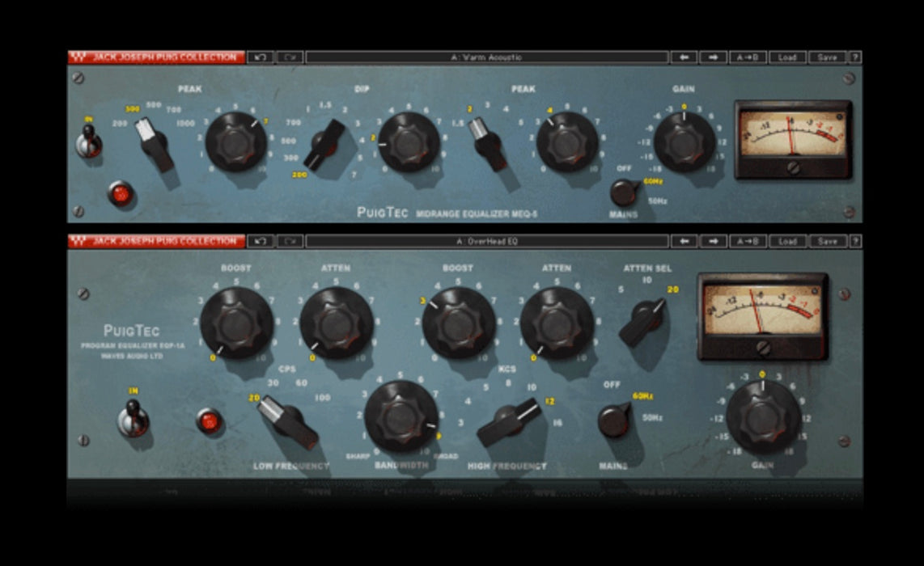Viewport: 924px width, 566px height.
Task: Click '200' on the MEQ-5 DIP scale
Action: (x=299, y=175)
